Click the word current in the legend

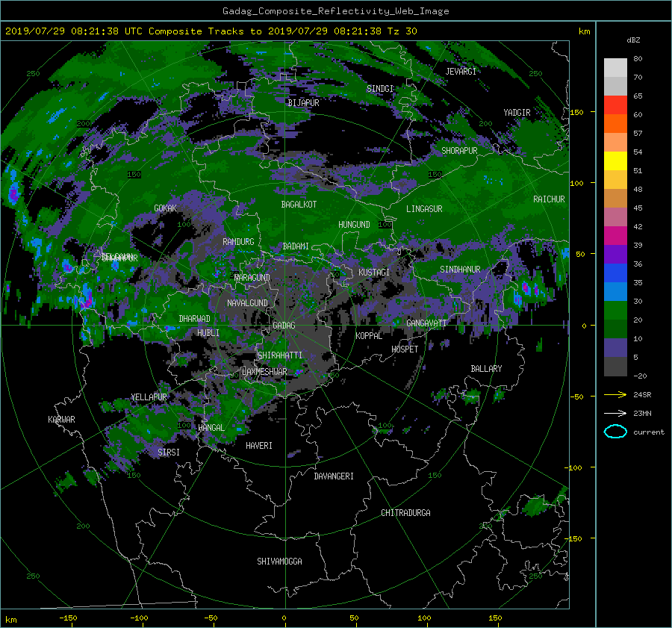click(649, 432)
